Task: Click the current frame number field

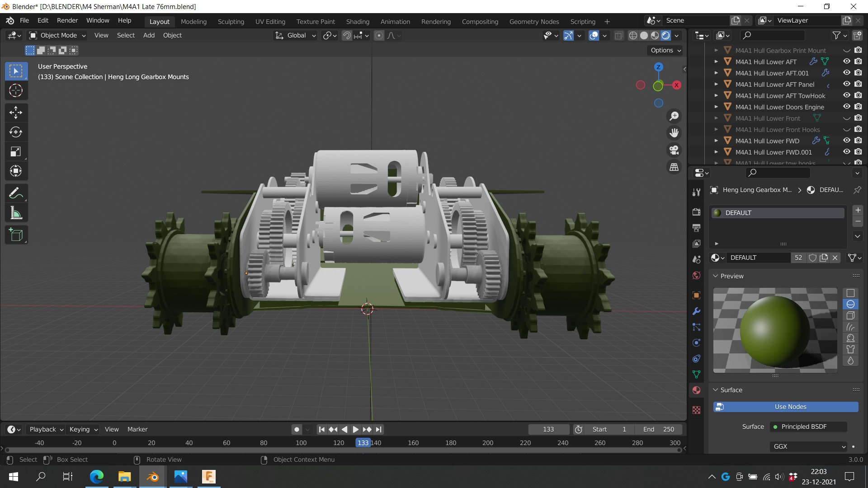Action: 548,429
